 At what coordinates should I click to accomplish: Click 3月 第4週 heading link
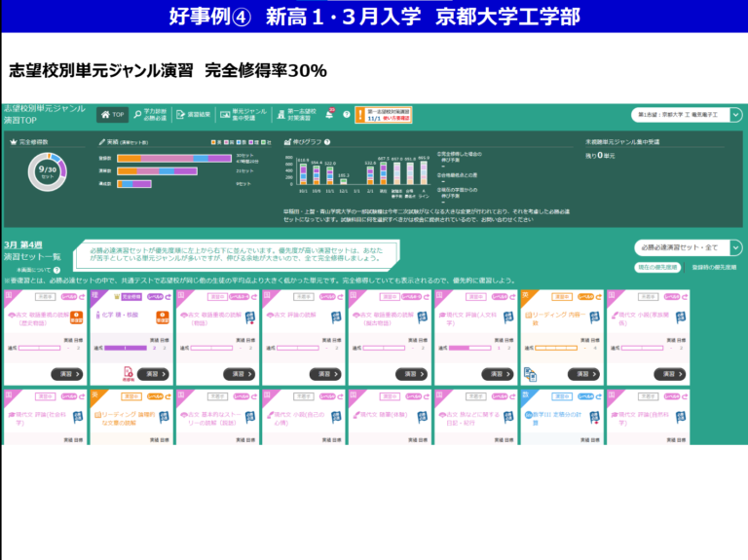(x=23, y=244)
